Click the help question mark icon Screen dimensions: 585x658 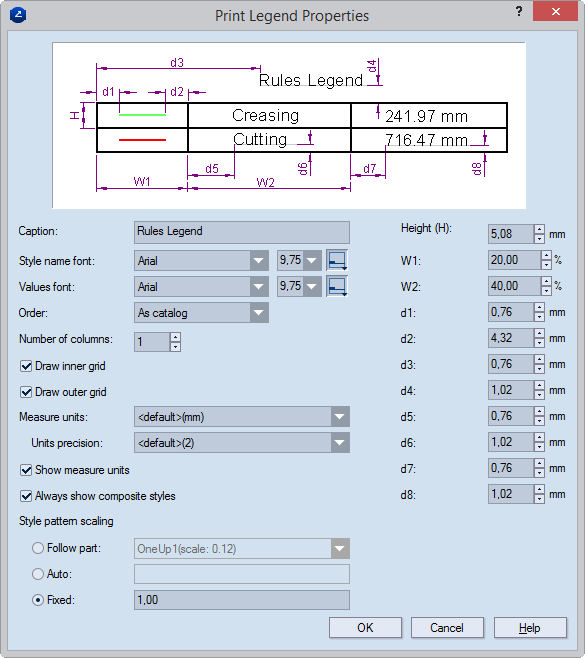click(x=519, y=11)
